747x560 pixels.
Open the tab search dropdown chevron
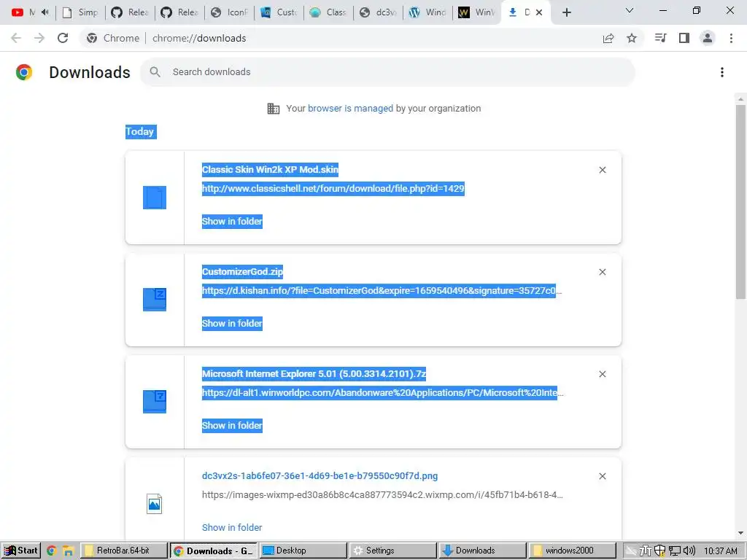point(630,10)
